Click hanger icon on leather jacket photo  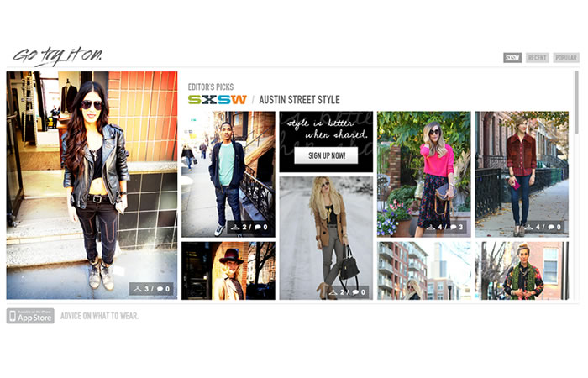click(138, 289)
